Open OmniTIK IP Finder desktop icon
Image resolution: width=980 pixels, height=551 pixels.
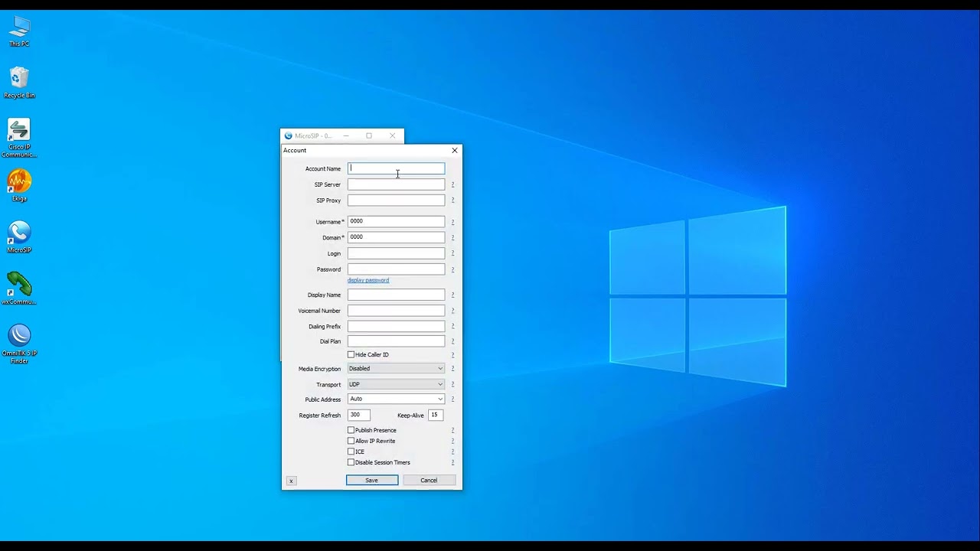pos(19,344)
